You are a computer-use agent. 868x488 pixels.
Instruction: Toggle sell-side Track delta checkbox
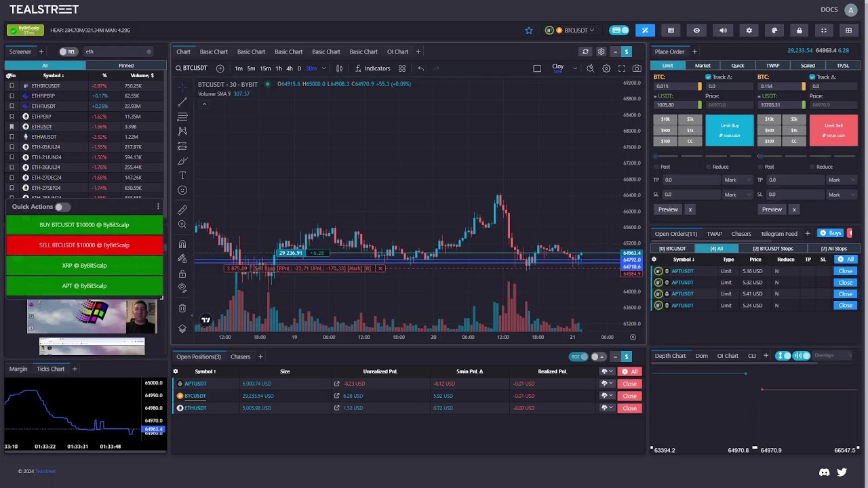pyautogui.click(x=812, y=77)
